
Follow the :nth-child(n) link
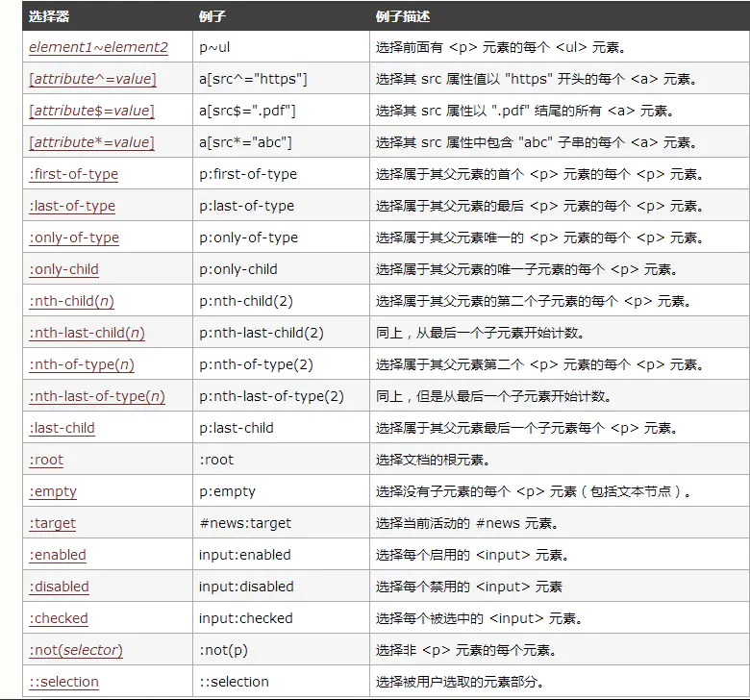pos(72,301)
